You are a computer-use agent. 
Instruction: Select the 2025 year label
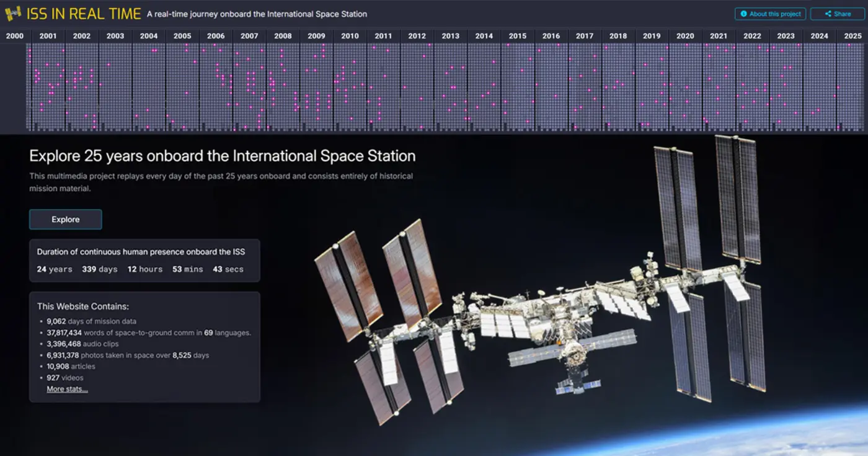point(852,35)
